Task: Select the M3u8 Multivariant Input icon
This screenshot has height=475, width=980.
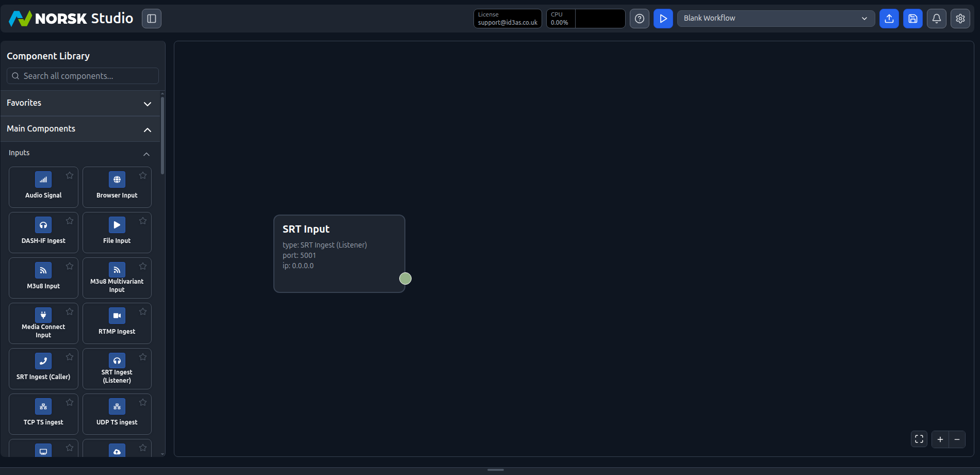Action: click(117, 270)
